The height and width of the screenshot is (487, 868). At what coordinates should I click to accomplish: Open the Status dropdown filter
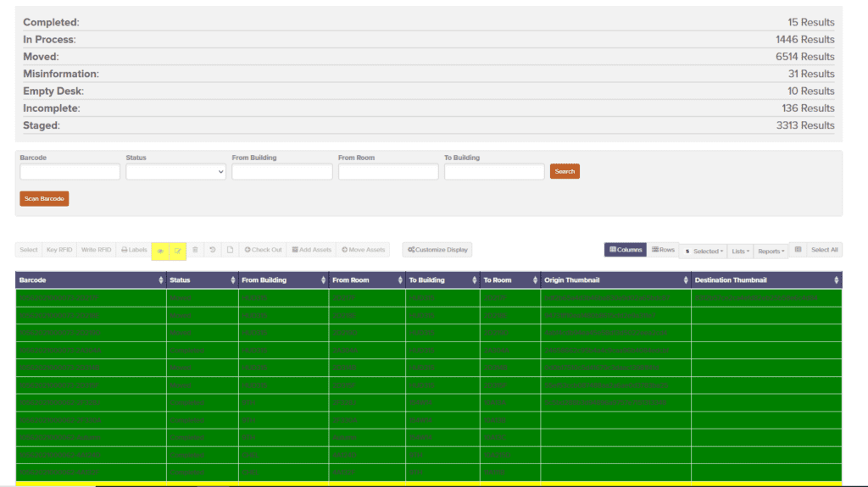point(175,172)
